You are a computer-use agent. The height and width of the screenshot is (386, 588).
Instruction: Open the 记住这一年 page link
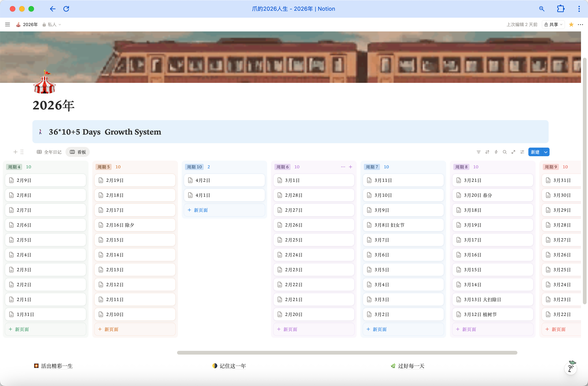pyautogui.click(x=232, y=366)
